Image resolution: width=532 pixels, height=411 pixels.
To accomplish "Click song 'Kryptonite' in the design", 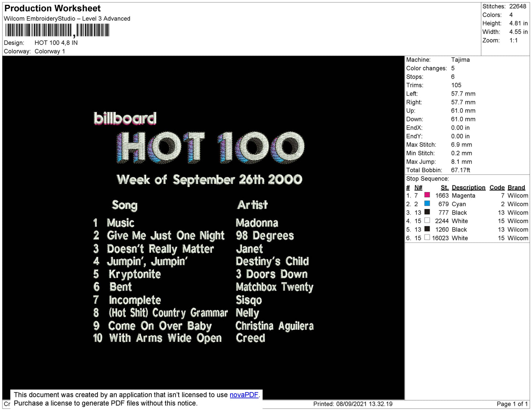I will pyautogui.click(x=135, y=275).
